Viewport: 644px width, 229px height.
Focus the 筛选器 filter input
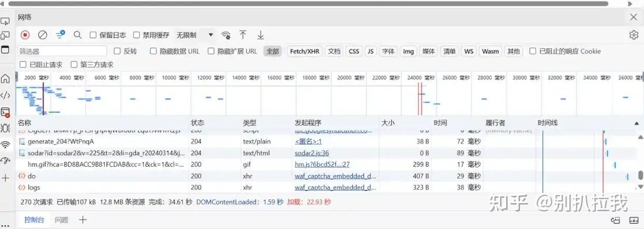(x=62, y=51)
